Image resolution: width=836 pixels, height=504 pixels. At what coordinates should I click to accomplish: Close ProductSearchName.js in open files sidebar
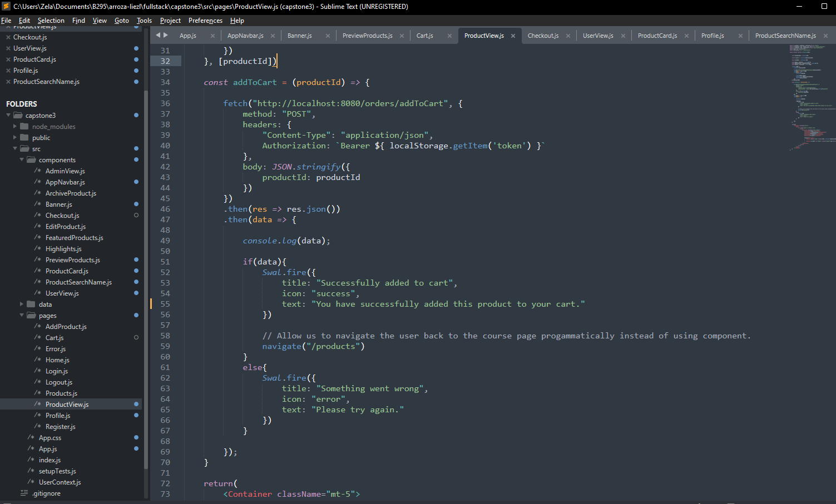[8, 82]
